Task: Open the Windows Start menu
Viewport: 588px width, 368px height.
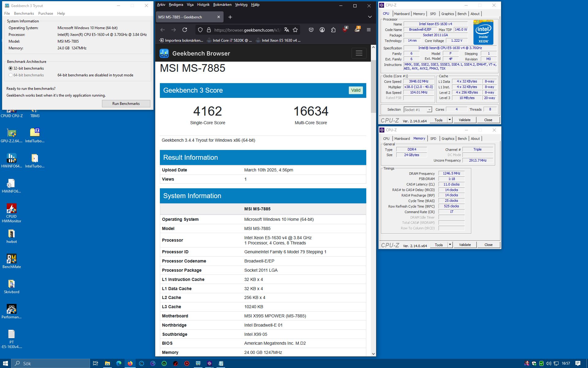Action: pos(6,363)
